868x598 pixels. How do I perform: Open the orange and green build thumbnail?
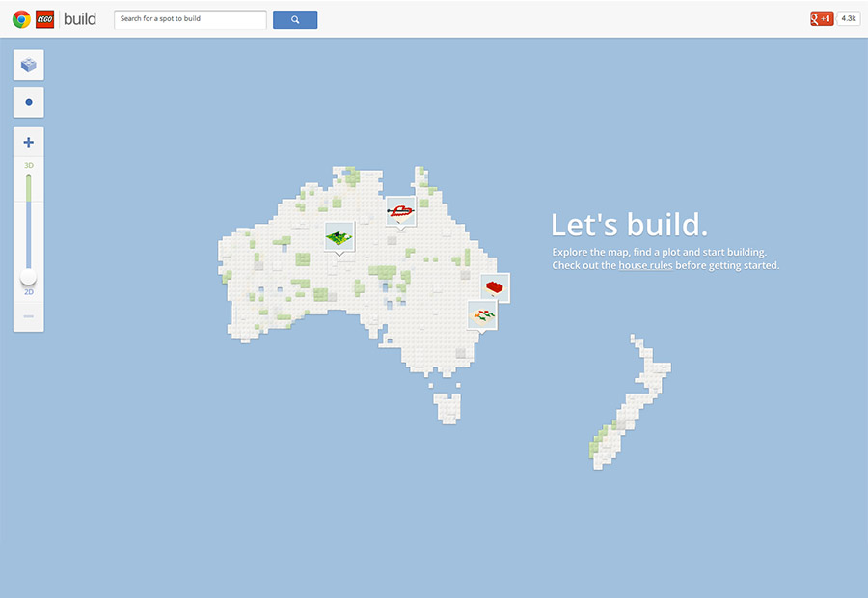click(482, 314)
